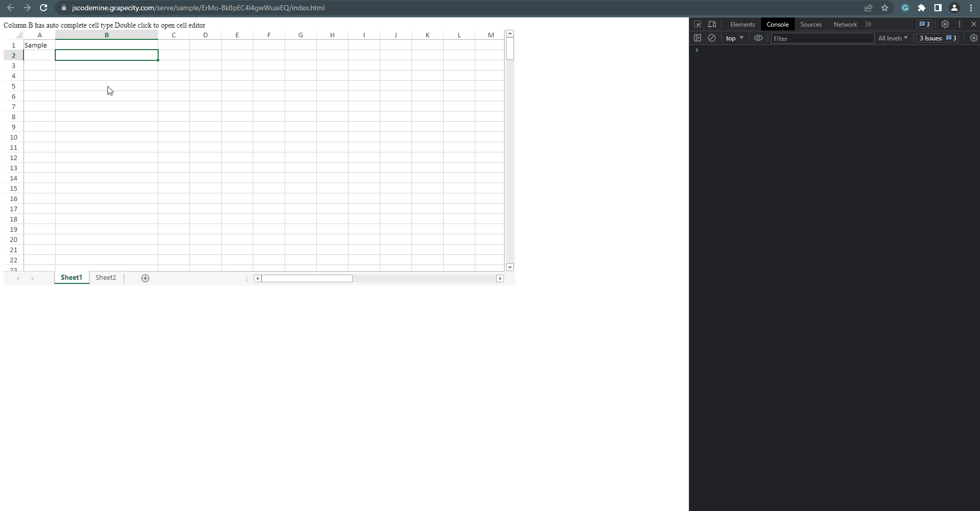Expand more DevTools tabs chevron
980x511 pixels.
868,24
